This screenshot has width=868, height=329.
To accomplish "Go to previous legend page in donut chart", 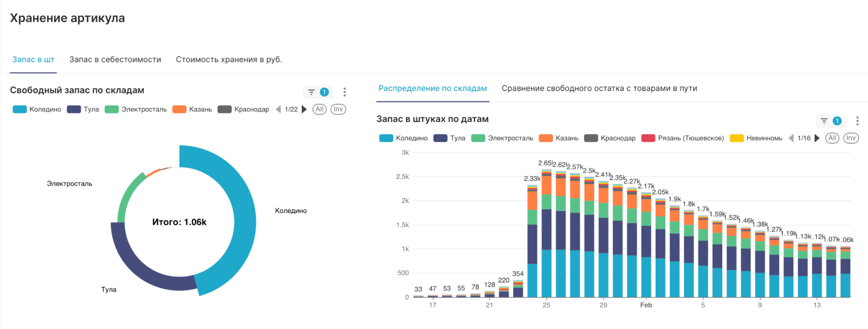I will tap(278, 109).
